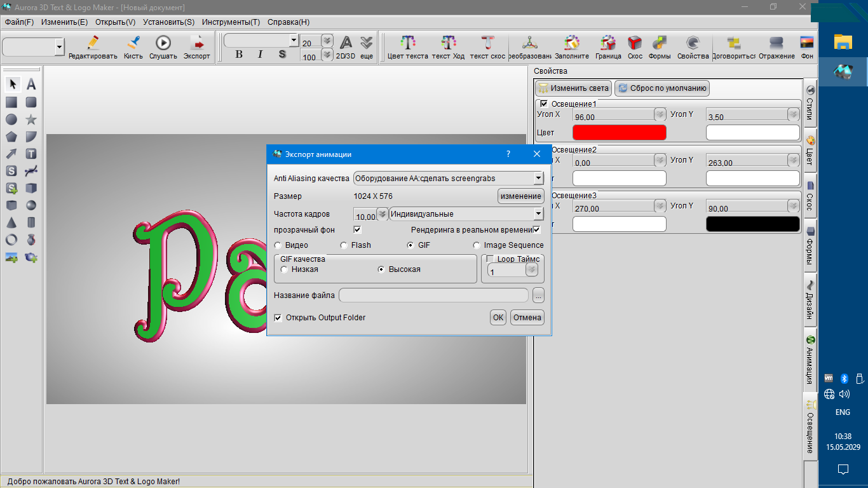The image size is (868, 488).
Task: Choose the text A tool in toolbox
Action: (31, 85)
